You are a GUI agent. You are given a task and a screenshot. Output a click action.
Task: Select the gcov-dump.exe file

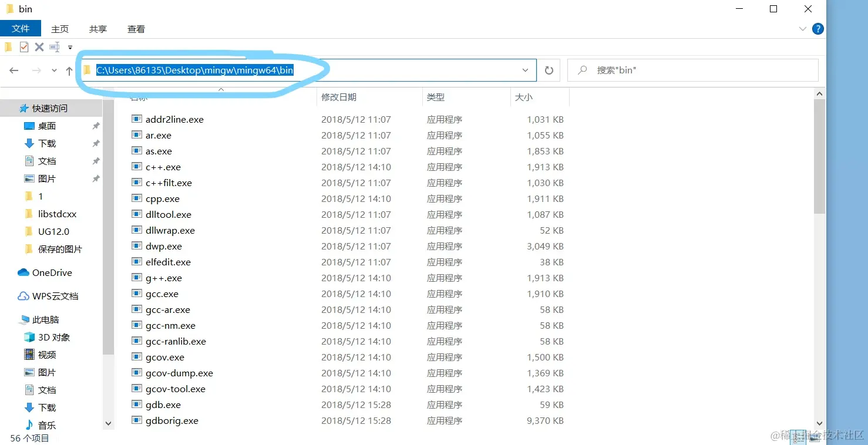pyautogui.click(x=179, y=373)
